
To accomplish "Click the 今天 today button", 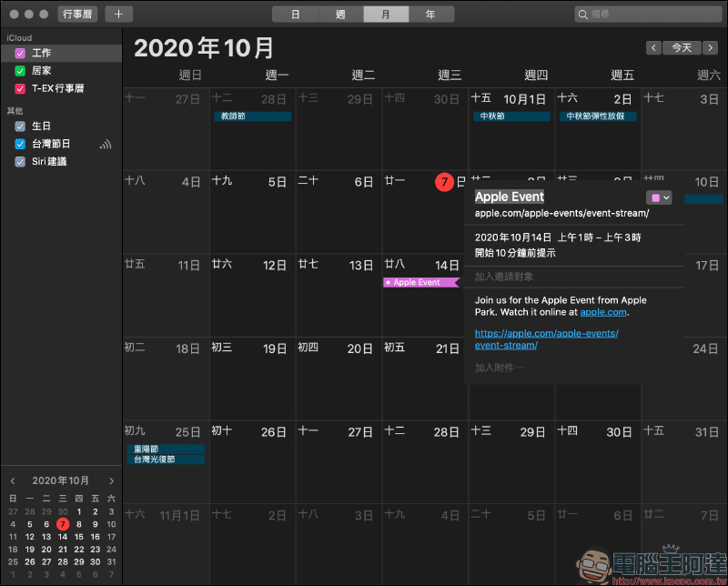I will (682, 47).
